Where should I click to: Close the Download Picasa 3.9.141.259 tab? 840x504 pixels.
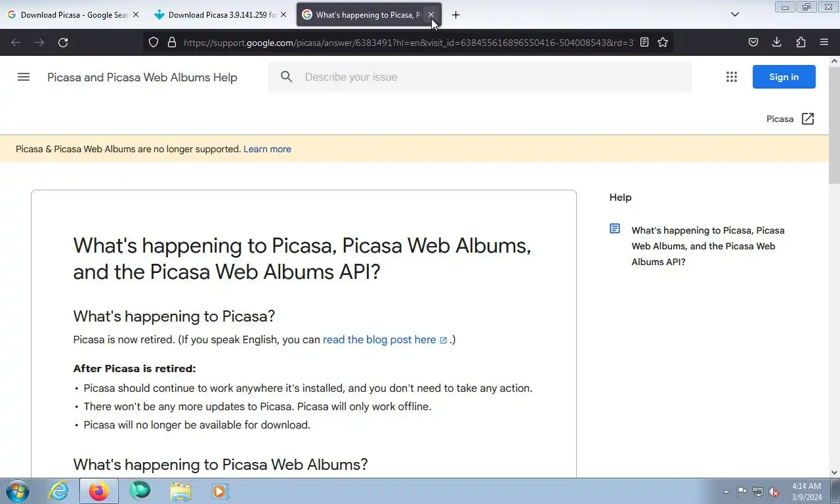point(283,14)
